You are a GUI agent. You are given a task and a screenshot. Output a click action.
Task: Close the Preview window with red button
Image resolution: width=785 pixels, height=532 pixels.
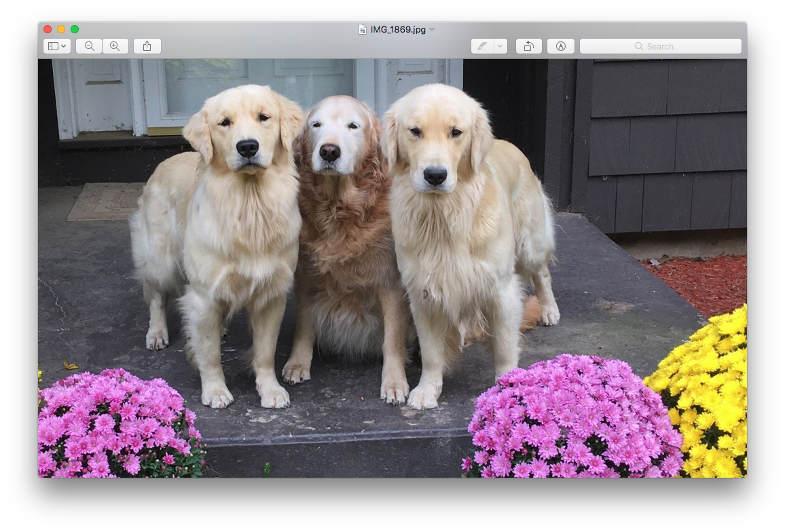48,29
